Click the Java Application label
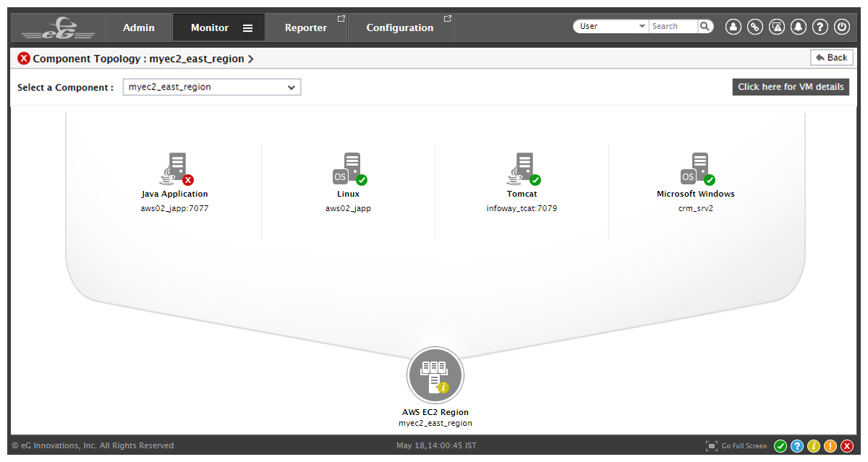Screen dimensions: 868x462 175,194
